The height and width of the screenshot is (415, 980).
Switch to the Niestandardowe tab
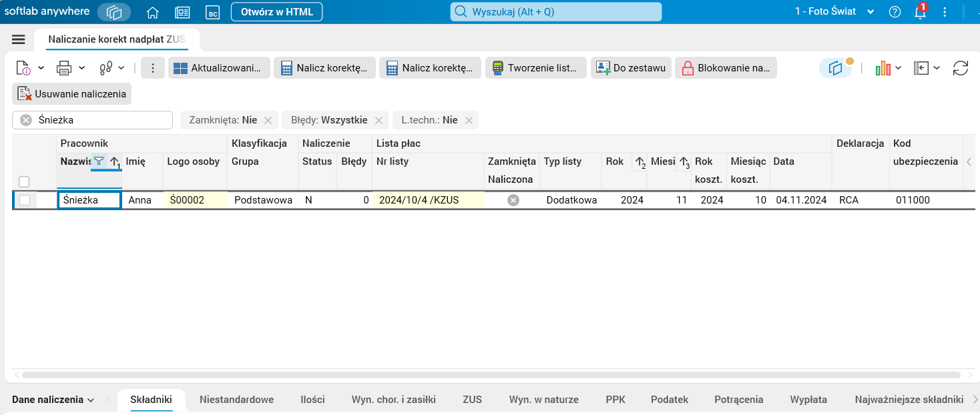(236, 400)
